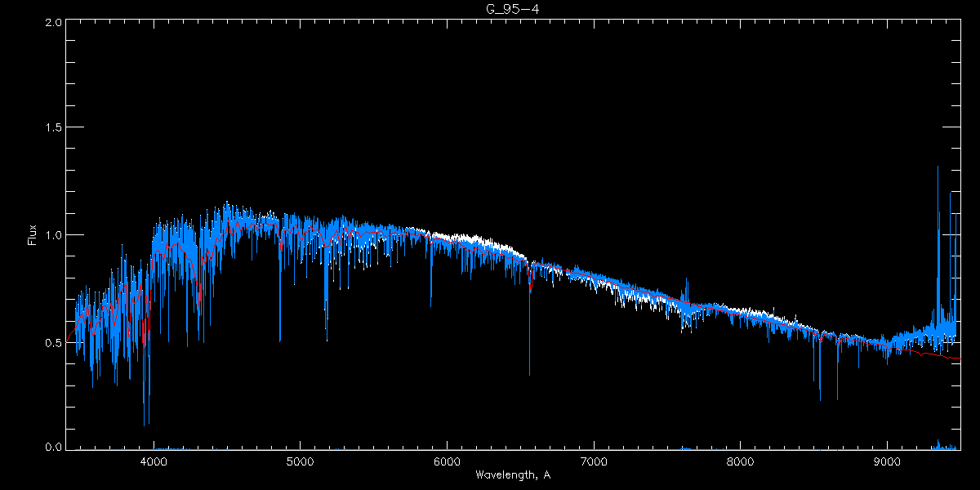Click the 1.0 flux tick label
Screen dimensions: 980x490
coord(53,235)
